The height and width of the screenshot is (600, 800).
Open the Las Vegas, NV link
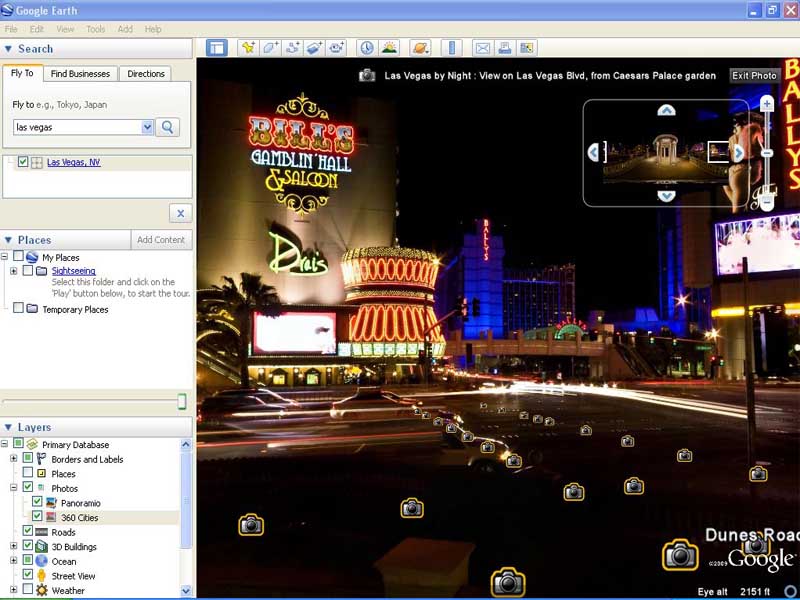click(73, 162)
